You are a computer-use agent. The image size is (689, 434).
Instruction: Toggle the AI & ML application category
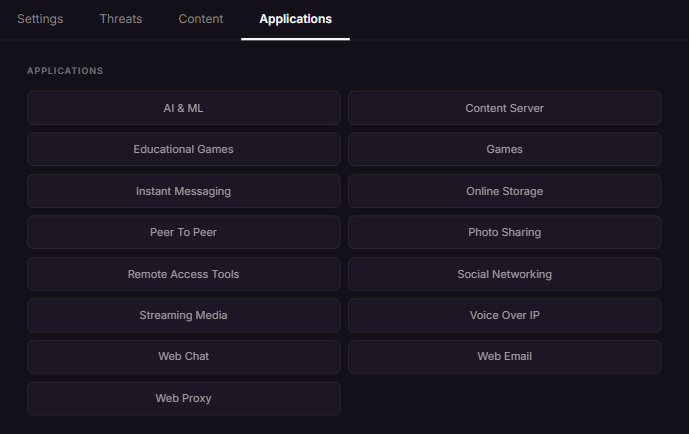pos(184,108)
